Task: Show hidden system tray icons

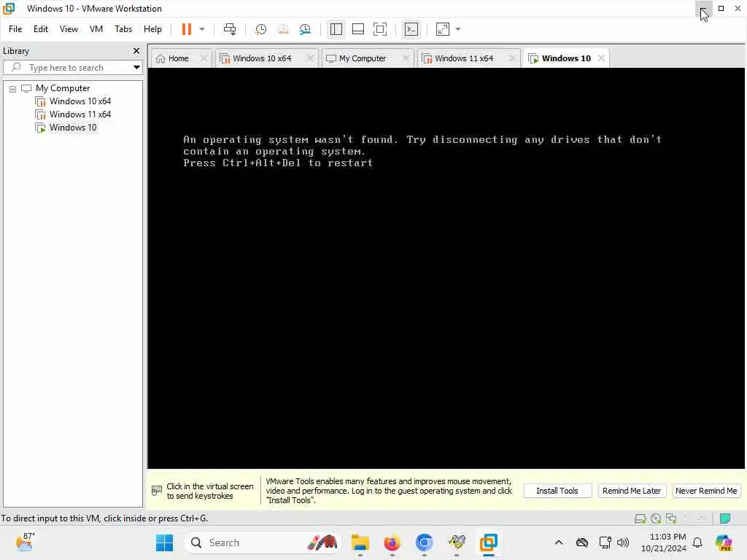Action: click(x=559, y=542)
